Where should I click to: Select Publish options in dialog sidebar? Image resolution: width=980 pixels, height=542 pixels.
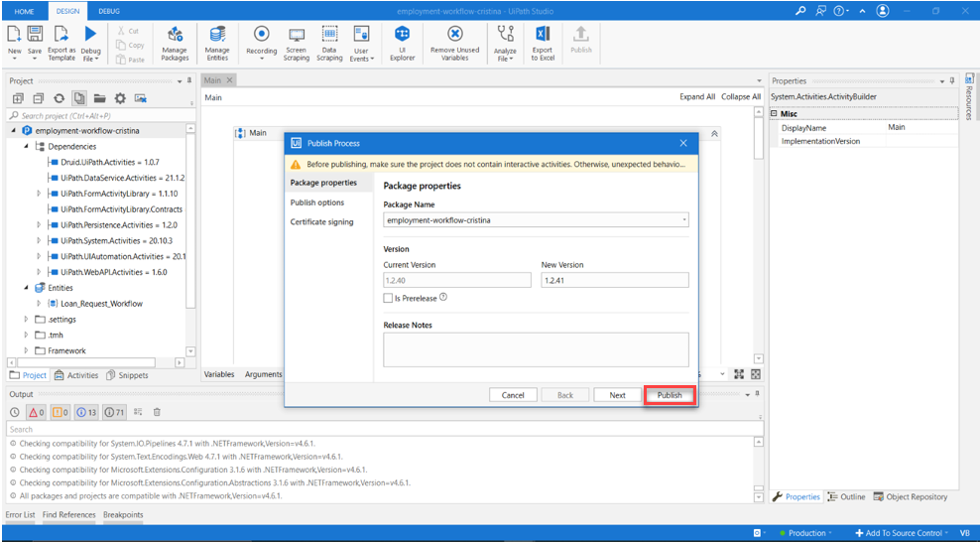click(x=317, y=203)
